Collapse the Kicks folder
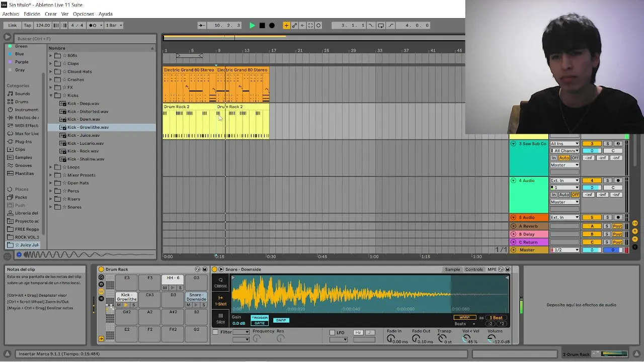The height and width of the screenshot is (362, 644). coord(51,96)
